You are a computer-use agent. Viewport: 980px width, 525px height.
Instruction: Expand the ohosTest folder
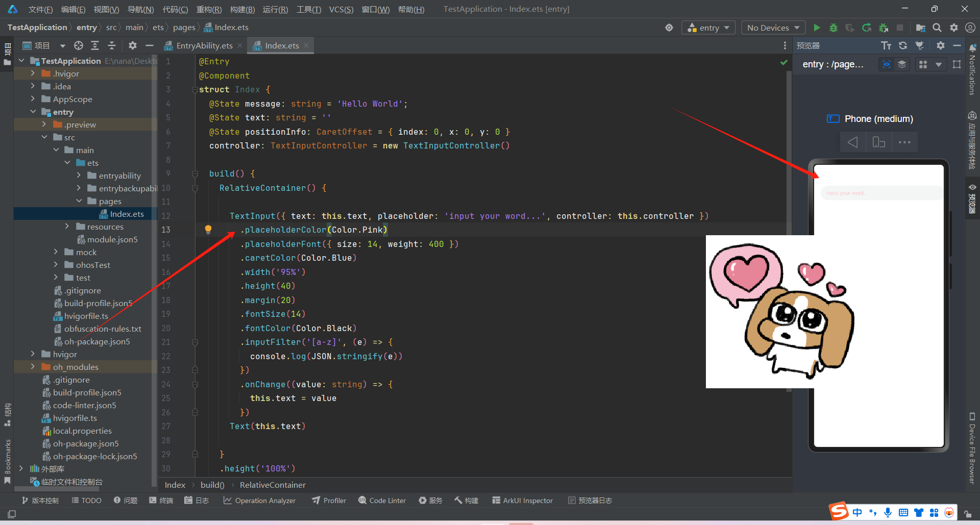coord(56,265)
